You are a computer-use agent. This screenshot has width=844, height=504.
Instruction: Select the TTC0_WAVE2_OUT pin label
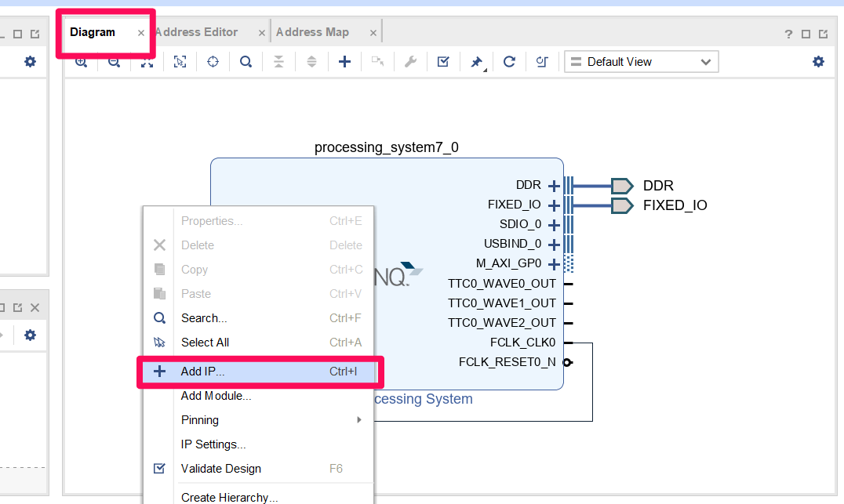coord(502,323)
